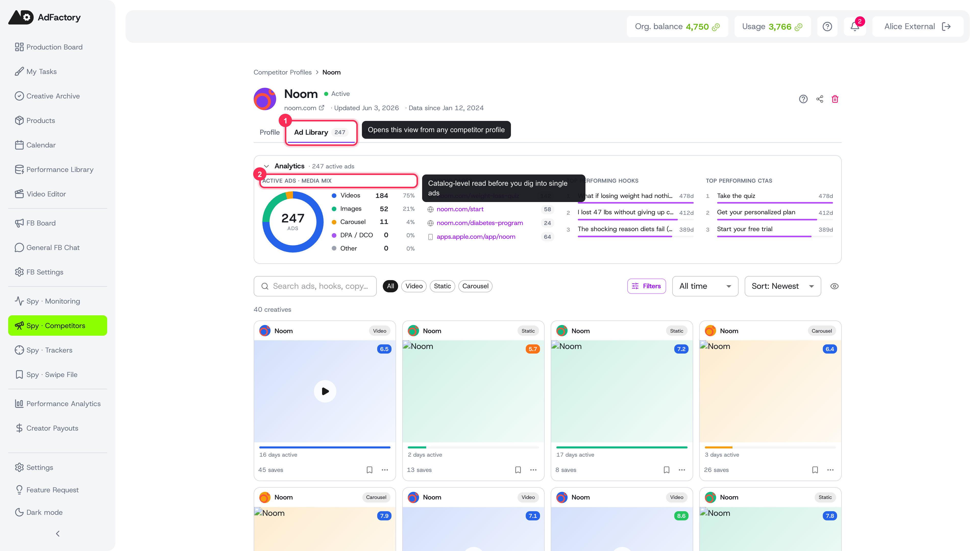Viewport: 980px width, 551px height.
Task: Open Production Board in sidebar
Action: 57,47
